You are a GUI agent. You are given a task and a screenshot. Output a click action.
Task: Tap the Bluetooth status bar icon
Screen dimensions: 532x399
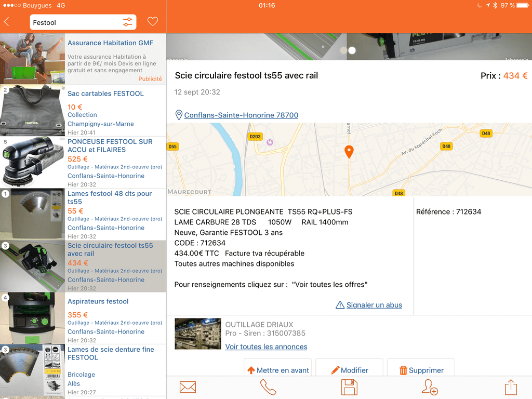click(495, 5)
